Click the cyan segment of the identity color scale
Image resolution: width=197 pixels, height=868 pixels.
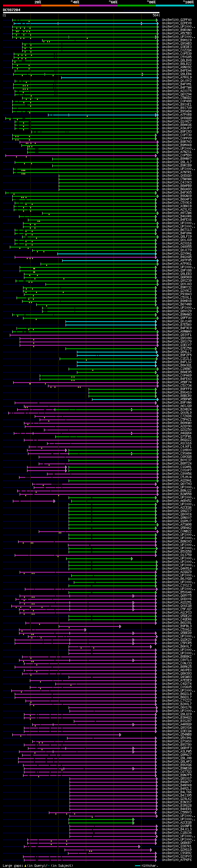pos(175,6)
